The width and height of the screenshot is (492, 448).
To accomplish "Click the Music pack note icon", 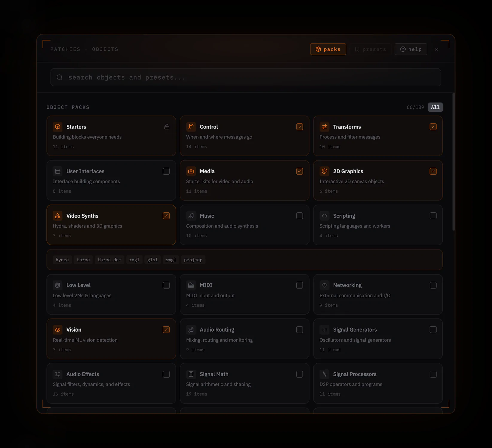I will [191, 216].
